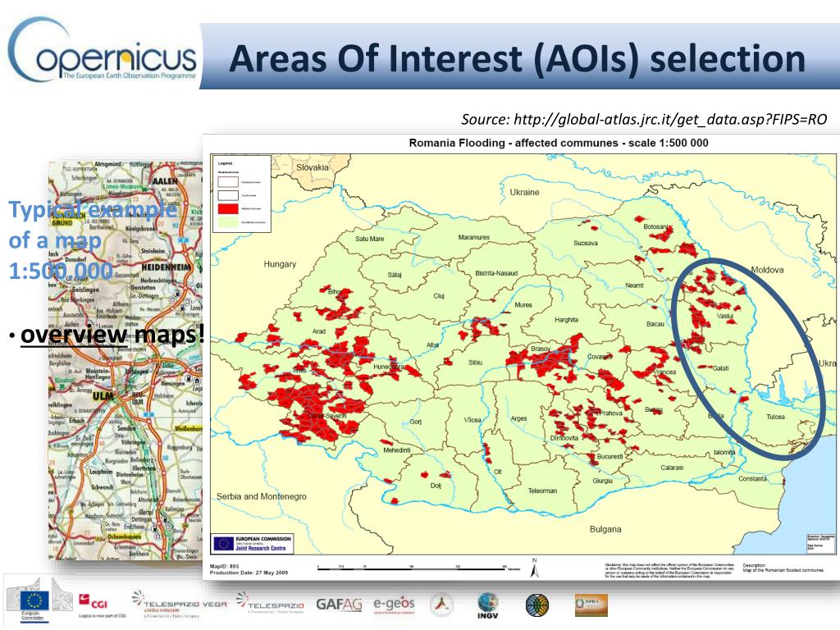The image size is (840, 630).
Task: Click the 'Dolj' county label
Action: point(436,486)
